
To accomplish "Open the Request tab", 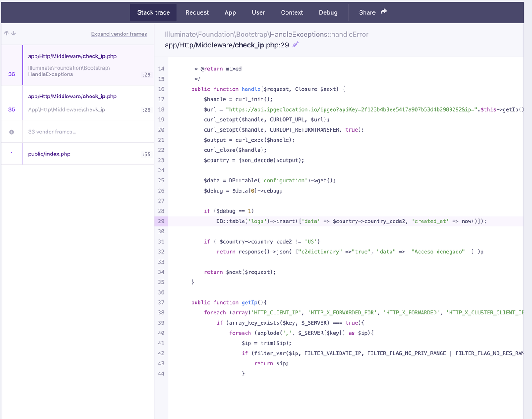I will tap(197, 12).
